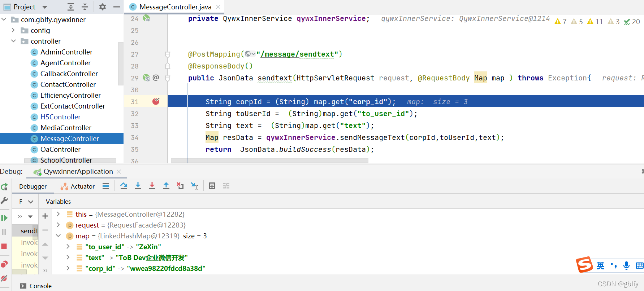Open OaController class
This screenshot has height=291, width=644.
pyautogui.click(x=60, y=149)
